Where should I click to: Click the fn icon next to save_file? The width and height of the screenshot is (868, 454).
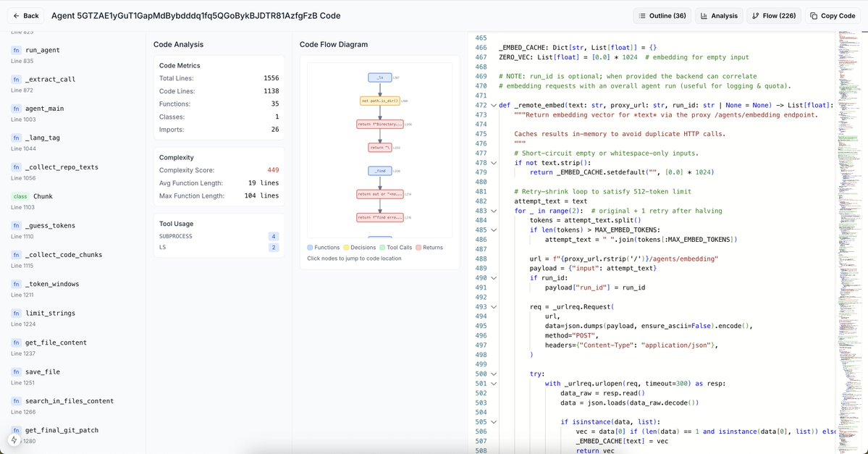pos(16,372)
